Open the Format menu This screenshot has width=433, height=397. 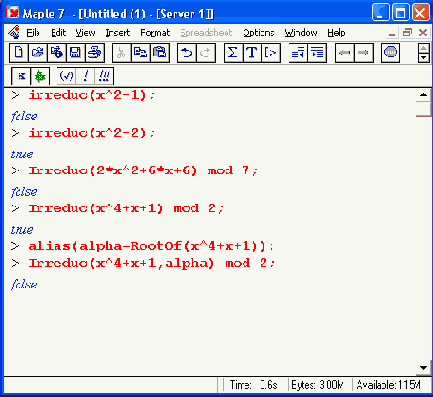pyautogui.click(x=155, y=33)
